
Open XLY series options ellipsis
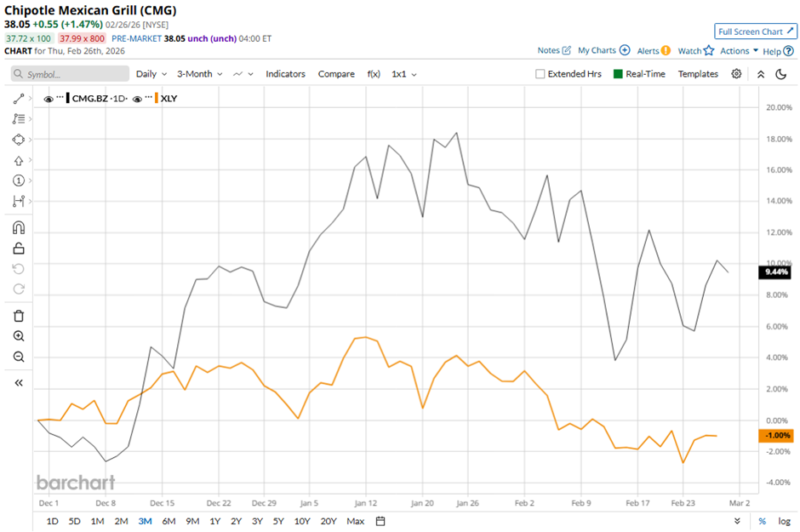[148, 97]
